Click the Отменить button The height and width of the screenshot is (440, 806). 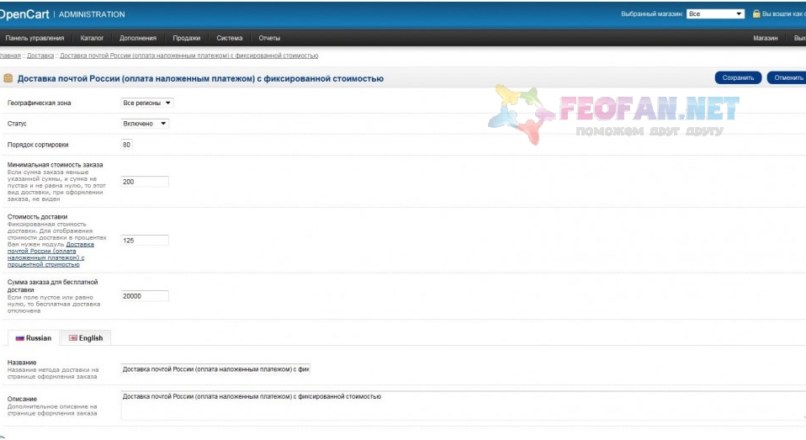coord(788,78)
